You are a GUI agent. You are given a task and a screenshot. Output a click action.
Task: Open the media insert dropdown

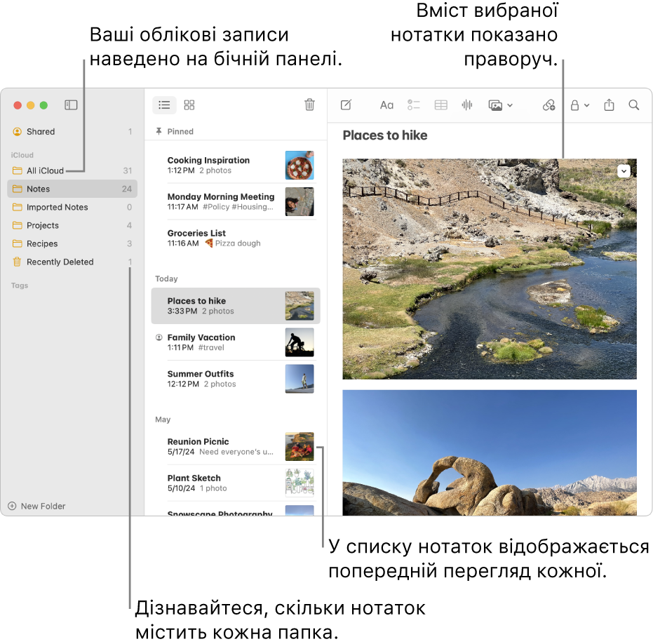click(500, 105)
